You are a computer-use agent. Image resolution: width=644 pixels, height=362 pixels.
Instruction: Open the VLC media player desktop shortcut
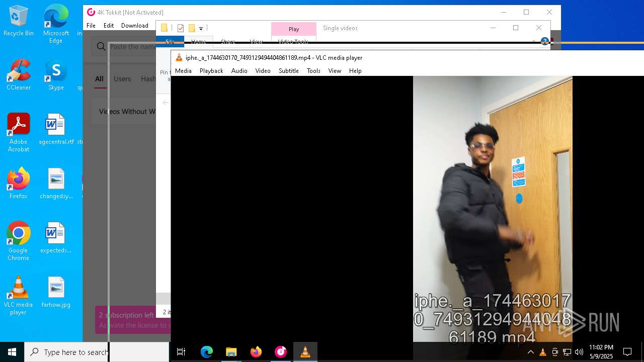(19, 296)
